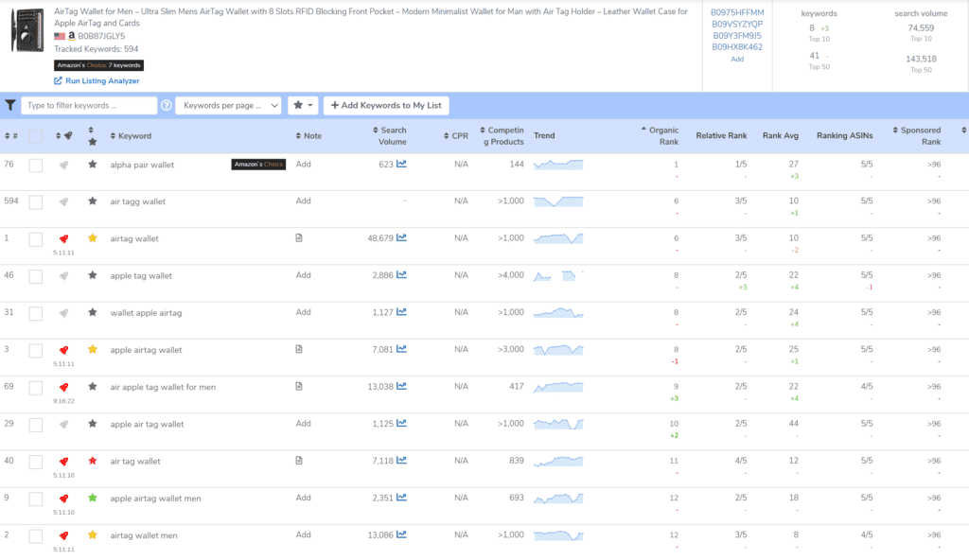Select checkbox for air tagg wallet row
The image size is (969, 560).
click(x=36, y=202)
